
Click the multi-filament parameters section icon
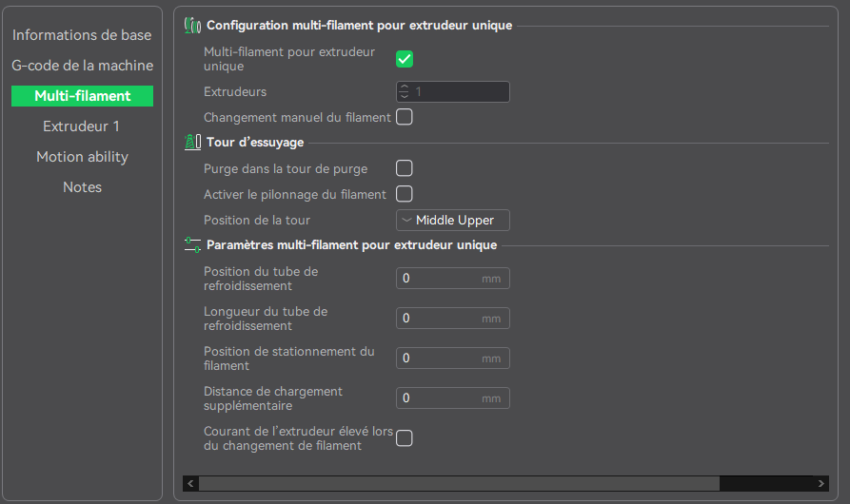192,245
